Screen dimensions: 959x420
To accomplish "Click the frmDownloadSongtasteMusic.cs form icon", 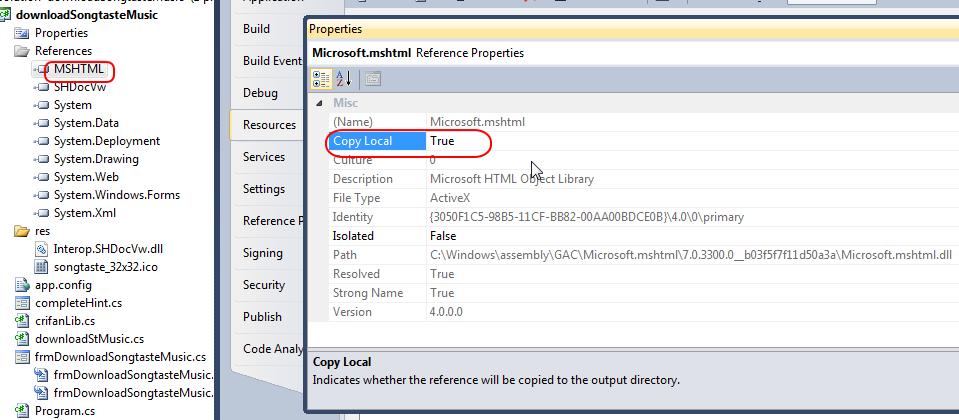I will 22,356.
